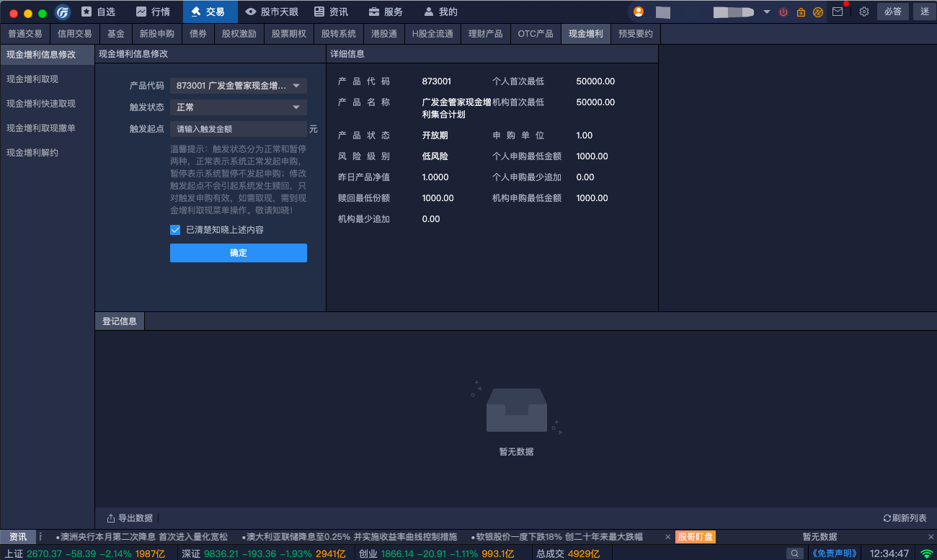Image resolution: width=937 pixels, height=560 pixels.
Task: Expand the 触发状态 dropdown
Action: pyautogui.click(x=239, y=107)
